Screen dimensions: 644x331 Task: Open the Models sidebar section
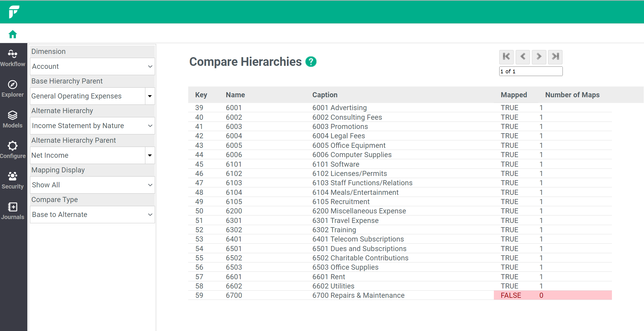(13, 120)
